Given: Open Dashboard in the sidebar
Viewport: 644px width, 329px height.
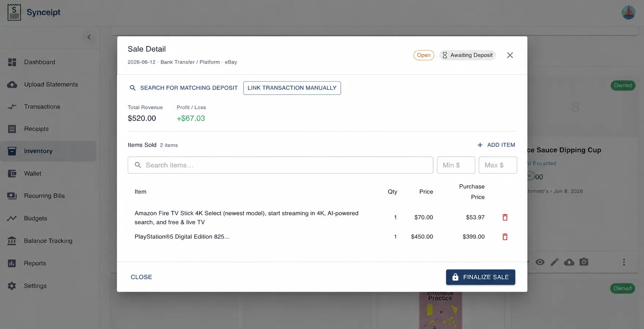Looking at the screenshot, I should tap(48, 62).
